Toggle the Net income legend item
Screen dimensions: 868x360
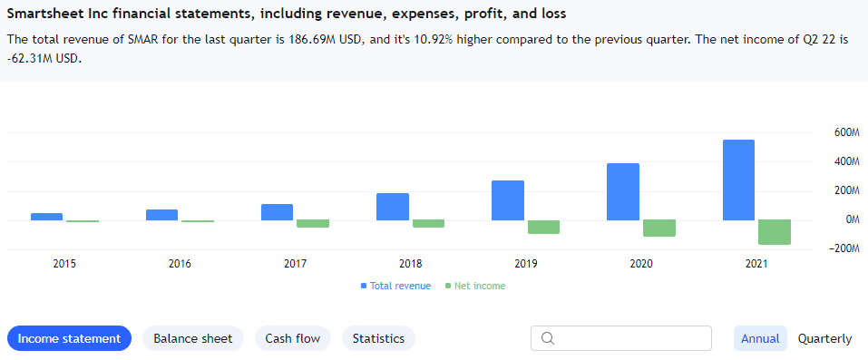(475, 286)
